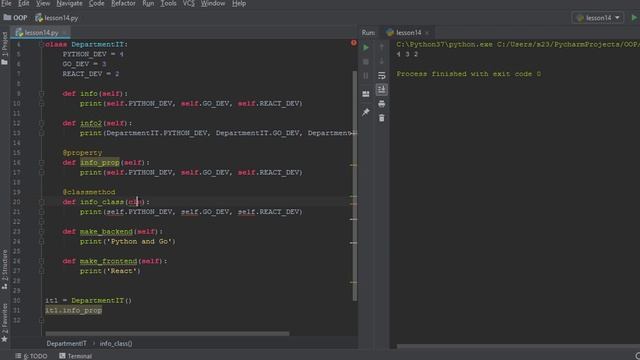Open the lesson14 run configuration dropdown

[598, 18]
